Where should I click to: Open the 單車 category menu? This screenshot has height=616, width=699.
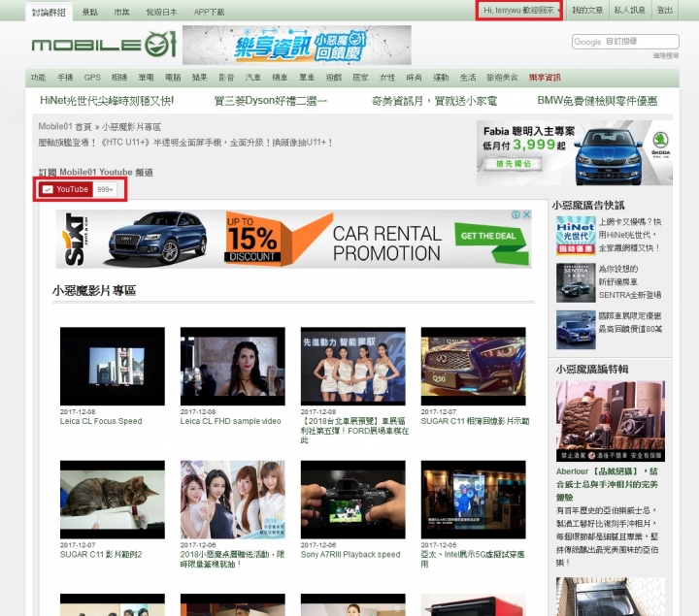(x=307, y=78)
